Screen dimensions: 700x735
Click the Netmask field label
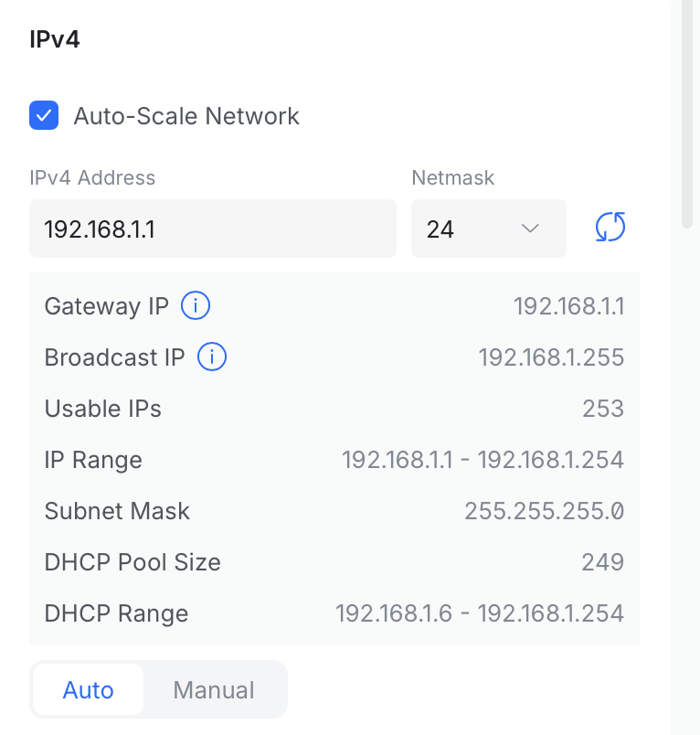452,177
